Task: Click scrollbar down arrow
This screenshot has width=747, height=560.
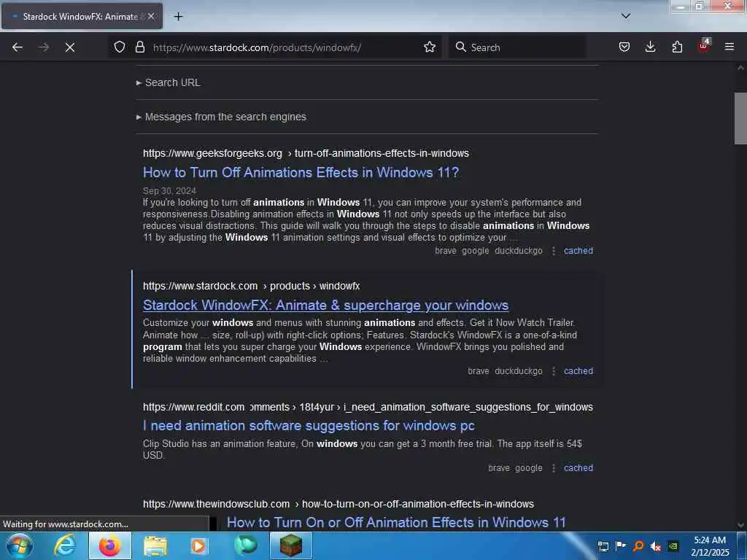Action: pyautogui.click(x=740, y=525)
